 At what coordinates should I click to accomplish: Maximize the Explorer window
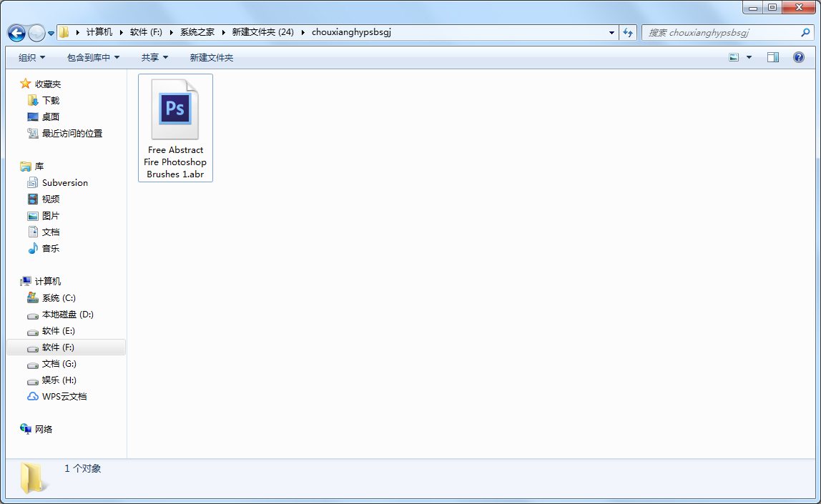[x=772, y=7]
